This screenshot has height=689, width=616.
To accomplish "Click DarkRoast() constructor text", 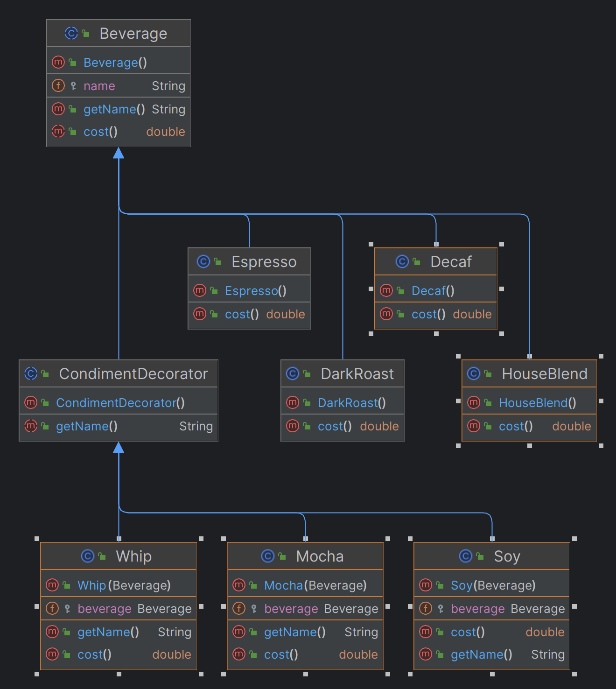I will click(x=352, y=403).
